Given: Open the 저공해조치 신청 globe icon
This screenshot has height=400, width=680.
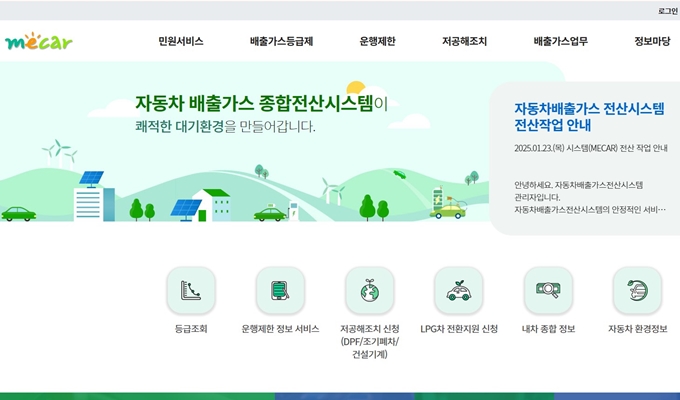Looking at the screenshot, I should tap(369, 290).
